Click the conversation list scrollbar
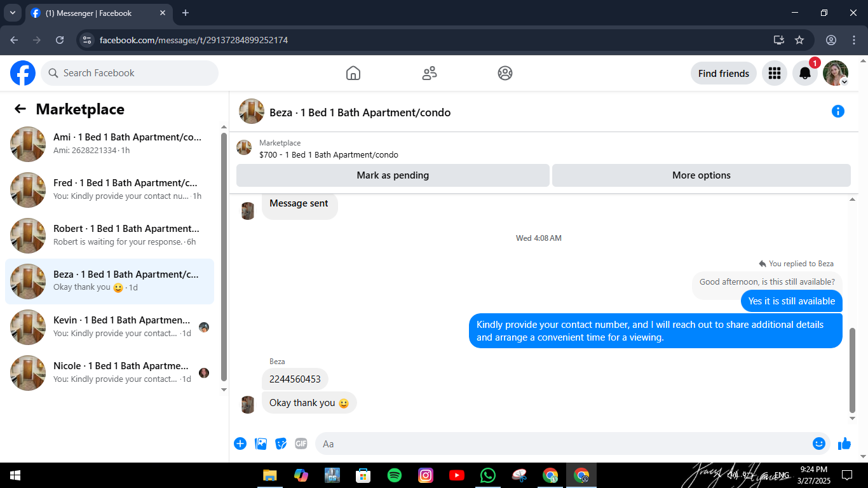This screenshot has width=868, height=488. [224, 257]
